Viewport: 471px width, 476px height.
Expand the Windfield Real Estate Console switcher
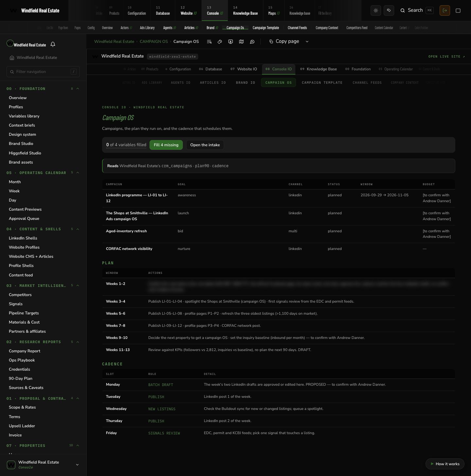pyautogui.click(x=43, y=465)
